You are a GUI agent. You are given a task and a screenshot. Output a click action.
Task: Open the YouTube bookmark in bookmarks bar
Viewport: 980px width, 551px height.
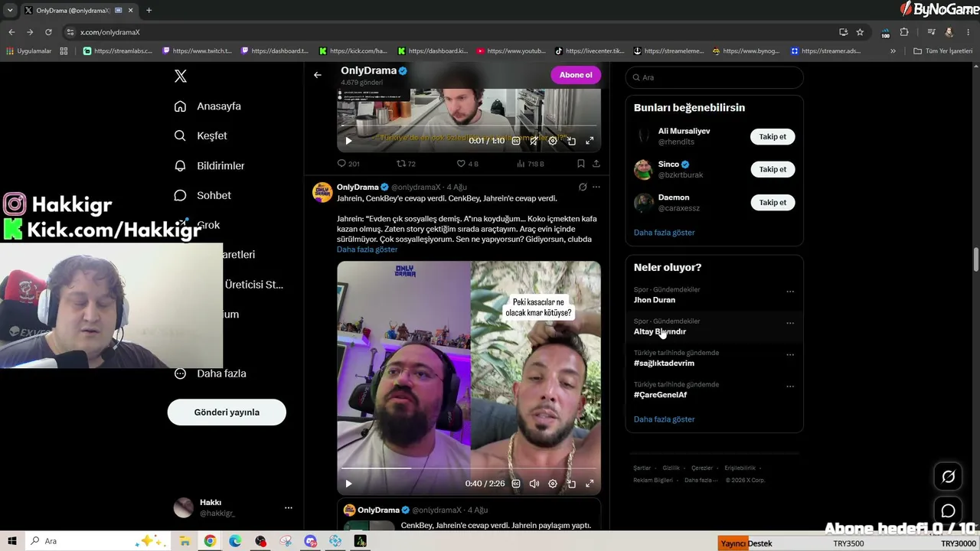pyautogui.click(x=511, y=51)
